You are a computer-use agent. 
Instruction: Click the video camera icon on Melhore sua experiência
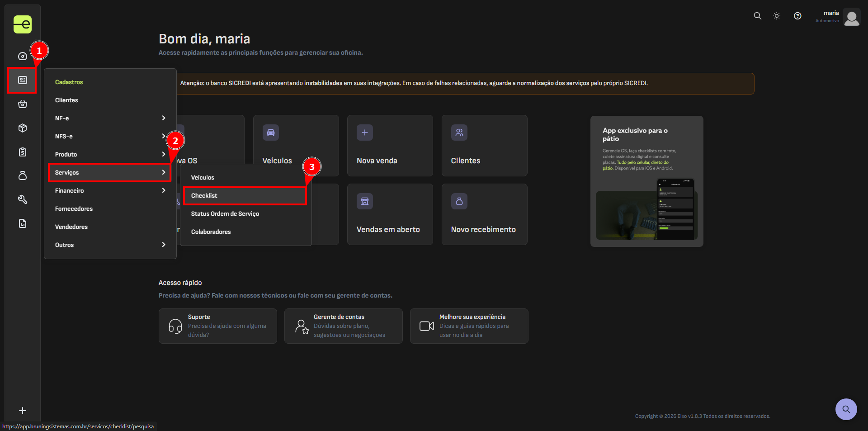point(427,326)
